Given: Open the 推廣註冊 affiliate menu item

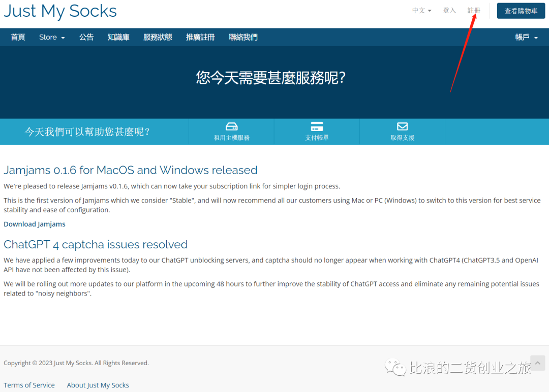Looking at the screenshot, I should point(200,37).
